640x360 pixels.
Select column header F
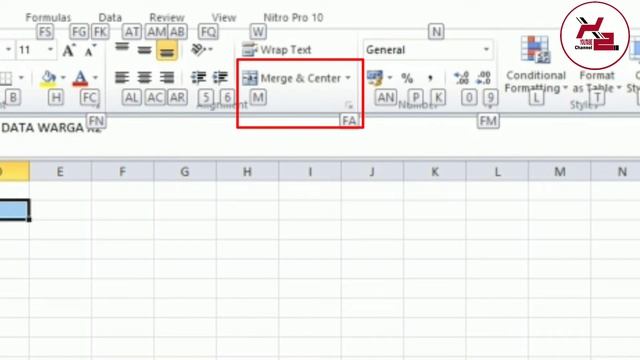pyautogui.click(x=122, y=171)
